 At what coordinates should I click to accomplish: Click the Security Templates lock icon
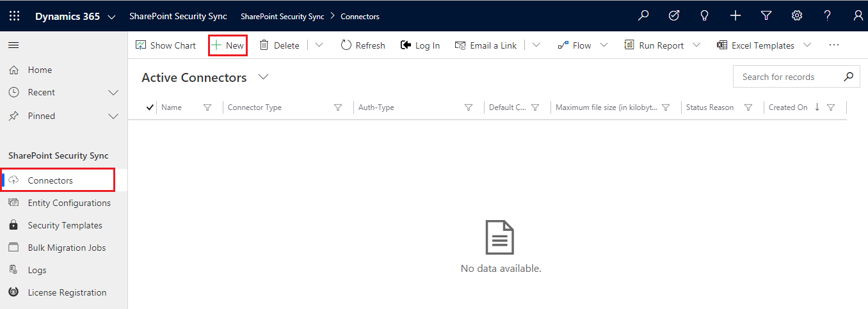[x=13, y=225]
